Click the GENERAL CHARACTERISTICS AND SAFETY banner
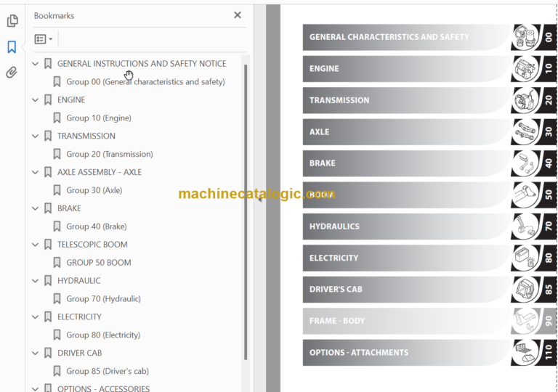The image size is (558, 392). 407,37
